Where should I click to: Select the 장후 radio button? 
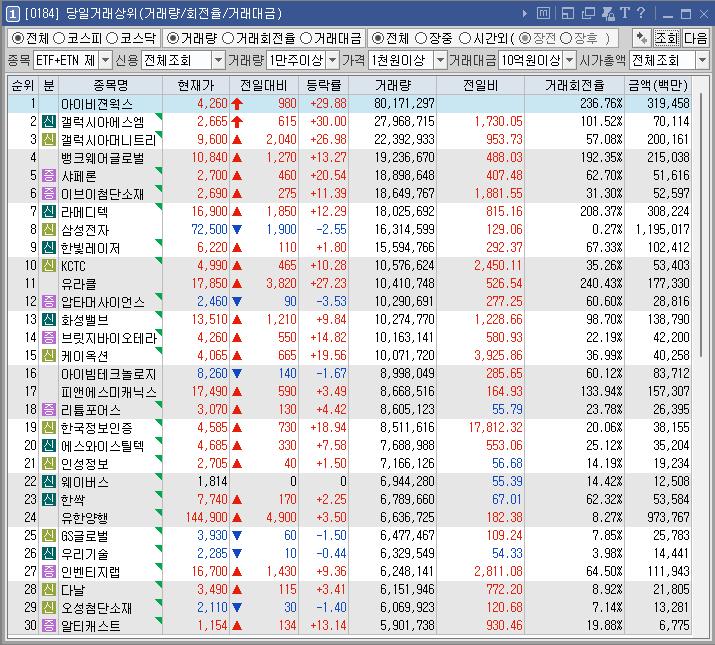566,38
